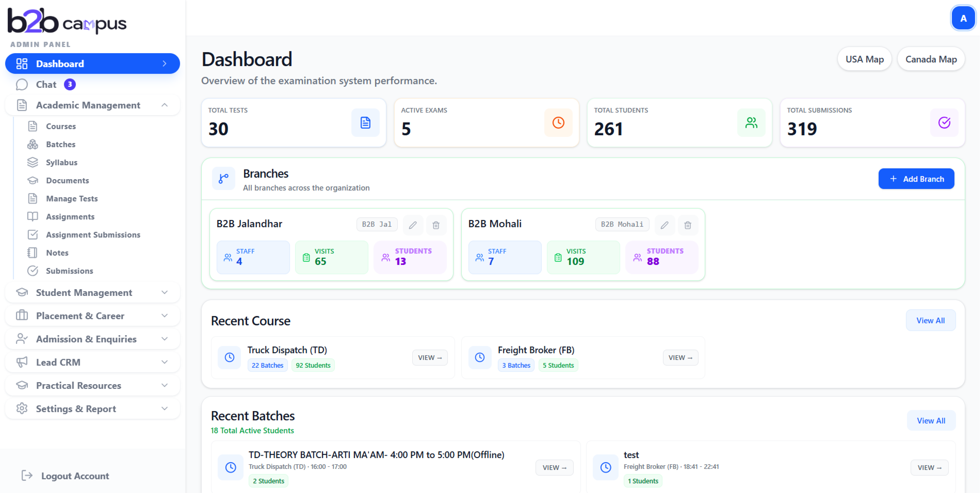Viewport: 980px width, 493px height.
Task: Open the USA Map
Action: [x=864, y=59]
